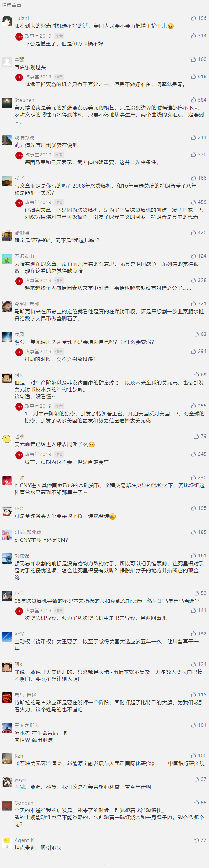This screenshot has width=209, height=868.
Task: Click the 精选留言 section header
Action: (11, 5)
